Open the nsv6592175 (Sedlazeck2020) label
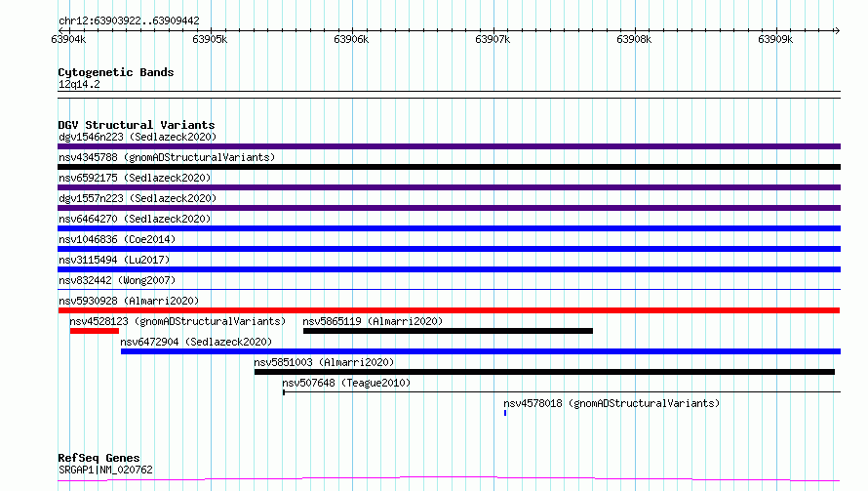The image size is (868, 491). point(135,178)
